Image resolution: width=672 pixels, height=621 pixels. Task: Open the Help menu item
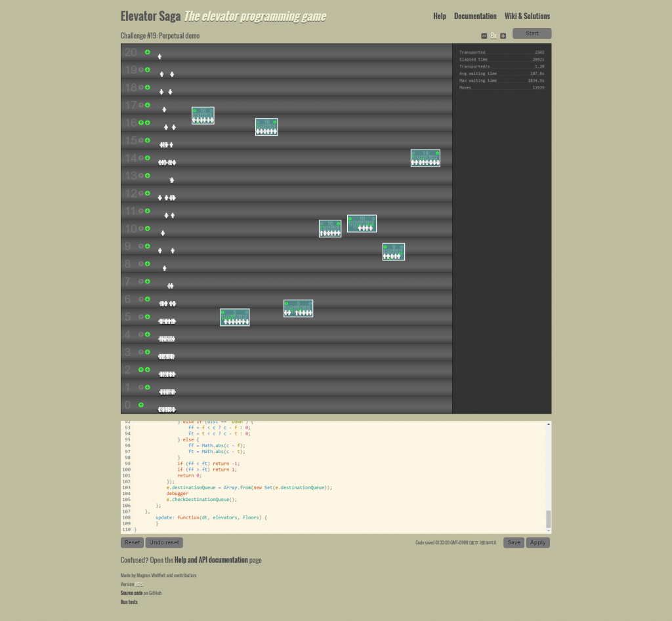(x=439, y=16)
